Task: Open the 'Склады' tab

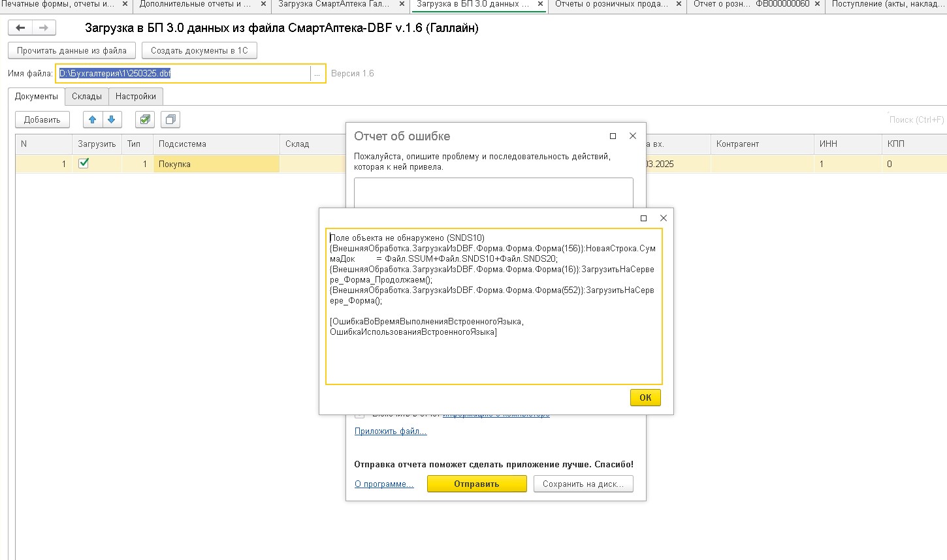Action: pos(87,96)
